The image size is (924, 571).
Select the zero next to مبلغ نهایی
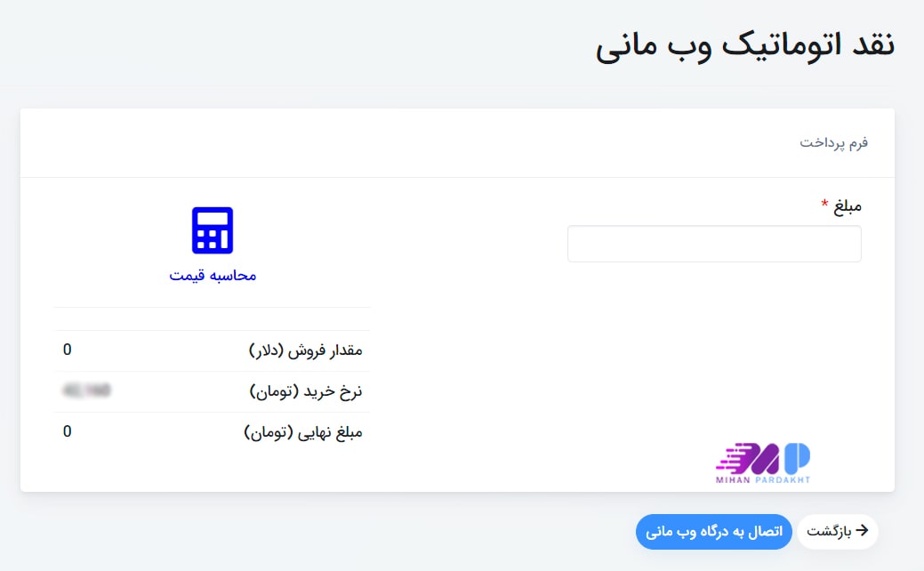tap(66, 431)
